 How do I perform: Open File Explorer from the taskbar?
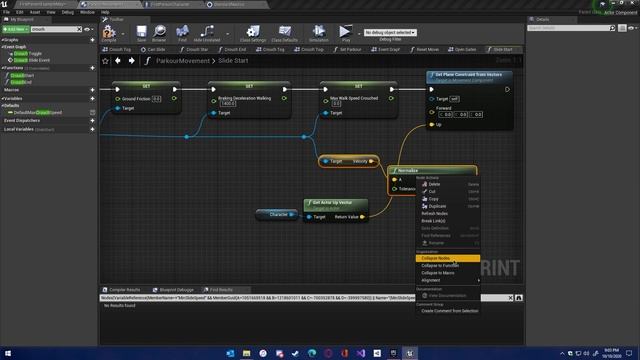click(x=247, y=353)
